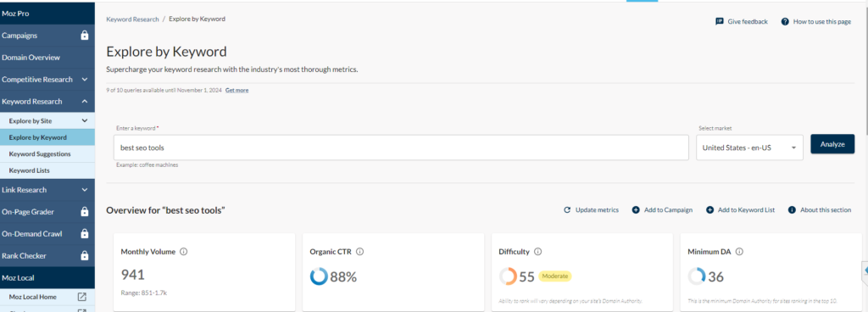Image resolution: width=868 pixels, height=312 pixels.
Task: Click the Get more queries link
Action: pos(237,90)
